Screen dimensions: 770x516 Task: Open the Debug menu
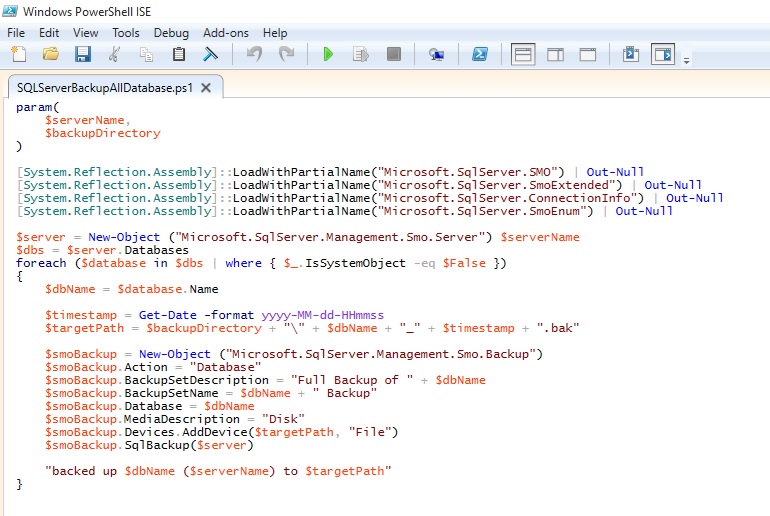(171, 33)
